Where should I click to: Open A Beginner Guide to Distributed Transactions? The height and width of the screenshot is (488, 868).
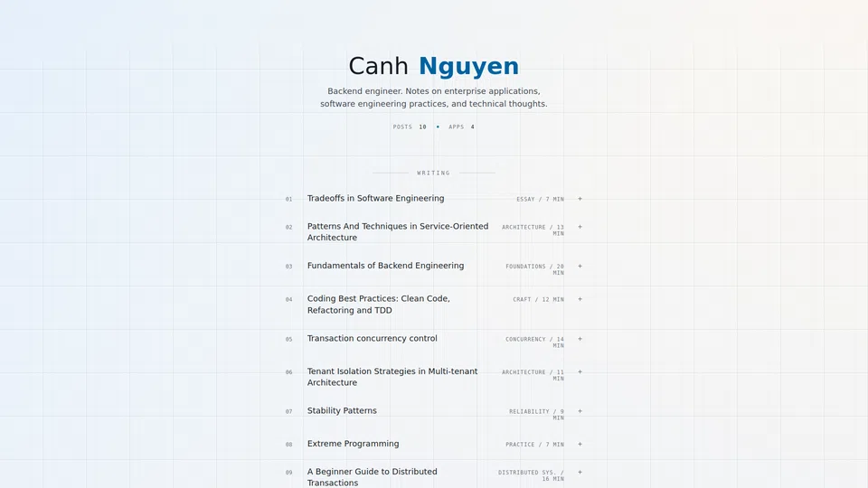pyautogui.click(x=372, y=477)
